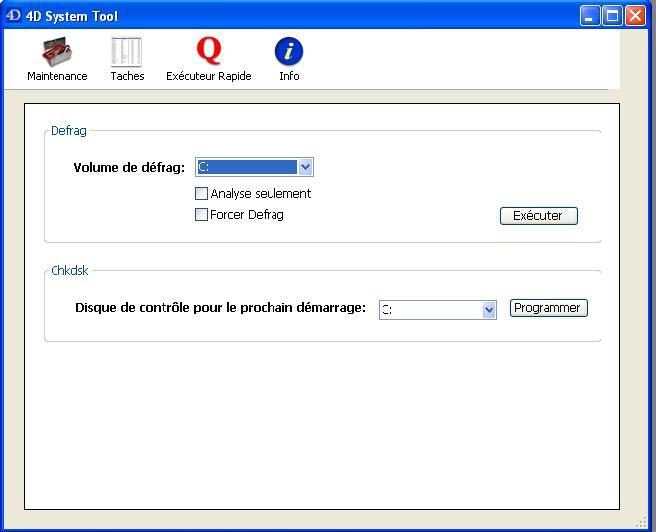This screenshot has height=532, width=656.
Task: Tick the Forcer Defrag checkbox
Action: (x=202, y=215)
